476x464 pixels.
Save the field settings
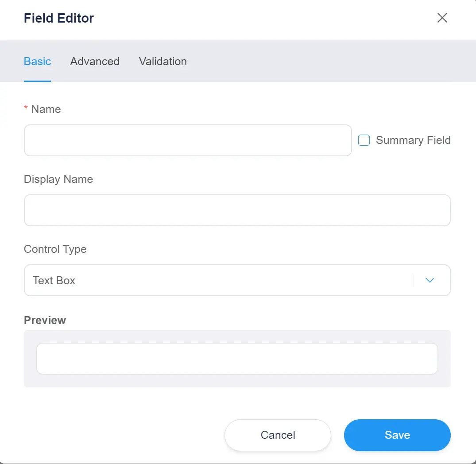tap(397, 435)
